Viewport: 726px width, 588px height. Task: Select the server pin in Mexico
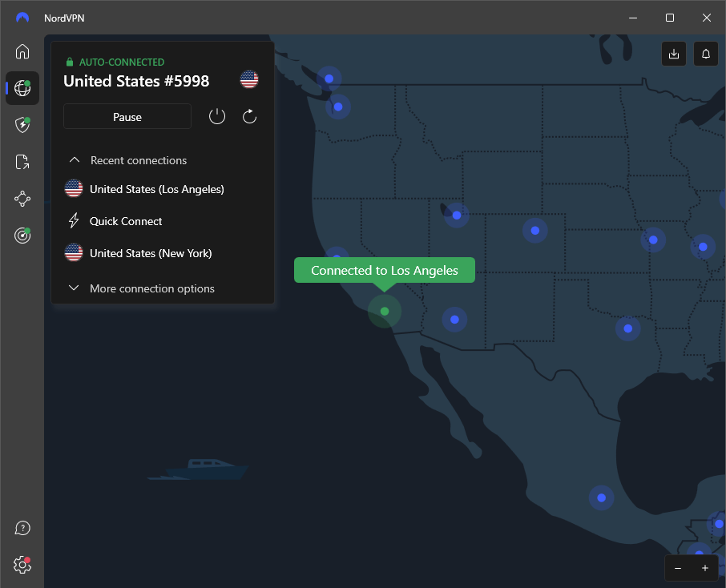tap(602, 497)
